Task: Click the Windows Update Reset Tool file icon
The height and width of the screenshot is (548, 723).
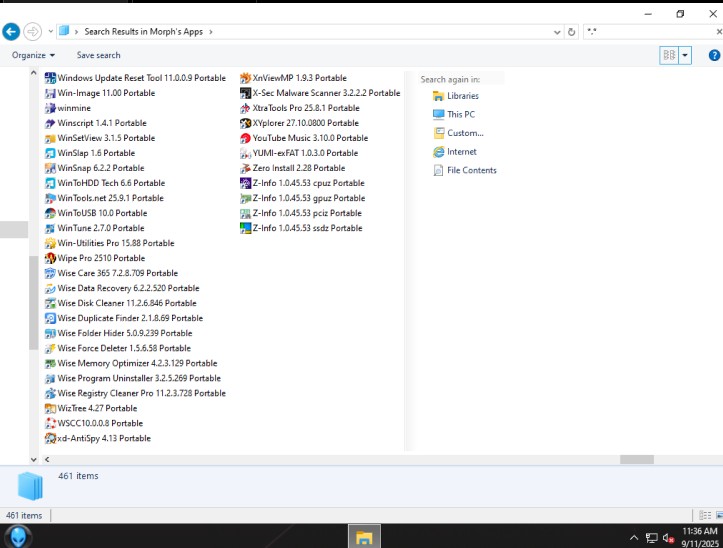Action: (x=50, y=78)
